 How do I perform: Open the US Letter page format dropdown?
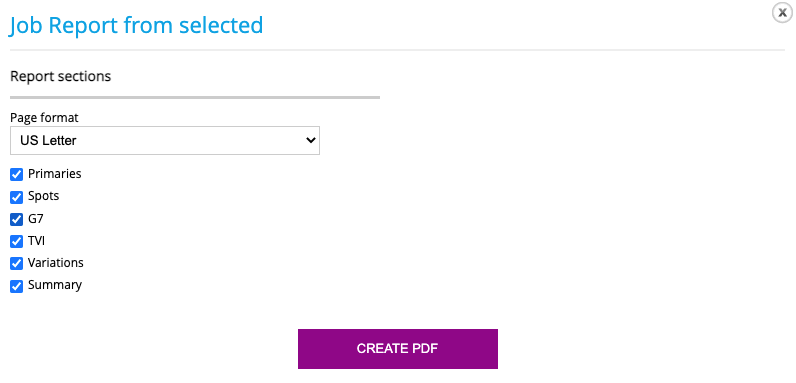[x=165, y=140]
